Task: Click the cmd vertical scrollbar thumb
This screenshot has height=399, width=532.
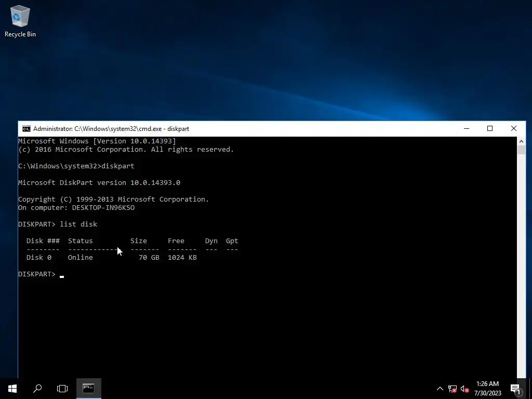Action: 521,150
